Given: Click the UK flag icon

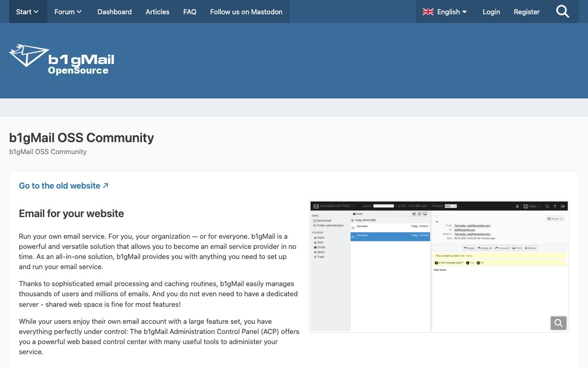Looking at the screenshot, I should 428,11.
